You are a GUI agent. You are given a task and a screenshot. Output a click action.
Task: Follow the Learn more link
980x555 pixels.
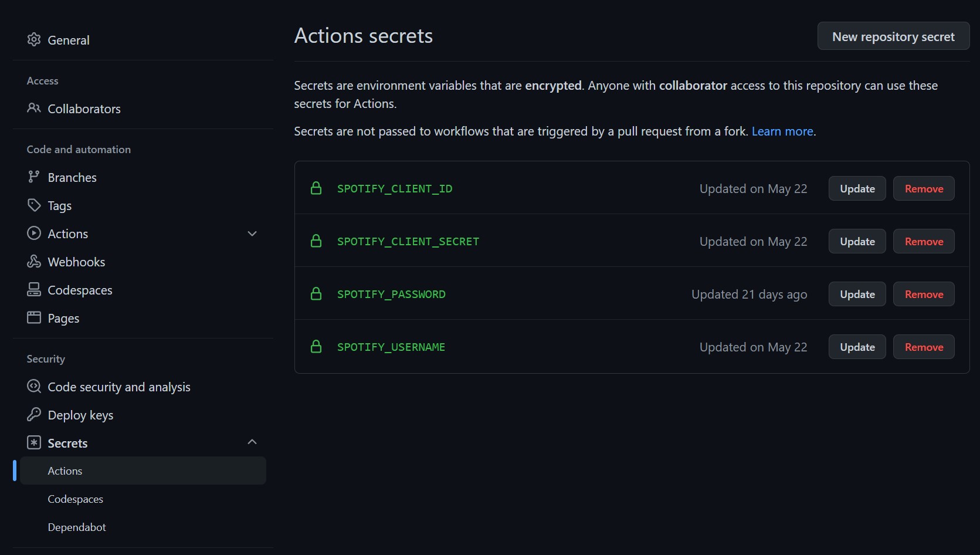782,131
